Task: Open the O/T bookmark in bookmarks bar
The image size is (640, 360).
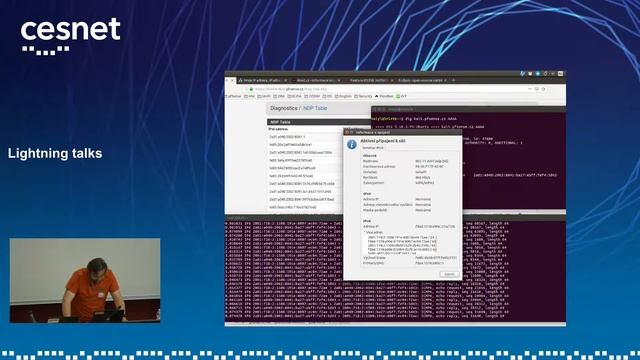Action: [x=401, y=96]
